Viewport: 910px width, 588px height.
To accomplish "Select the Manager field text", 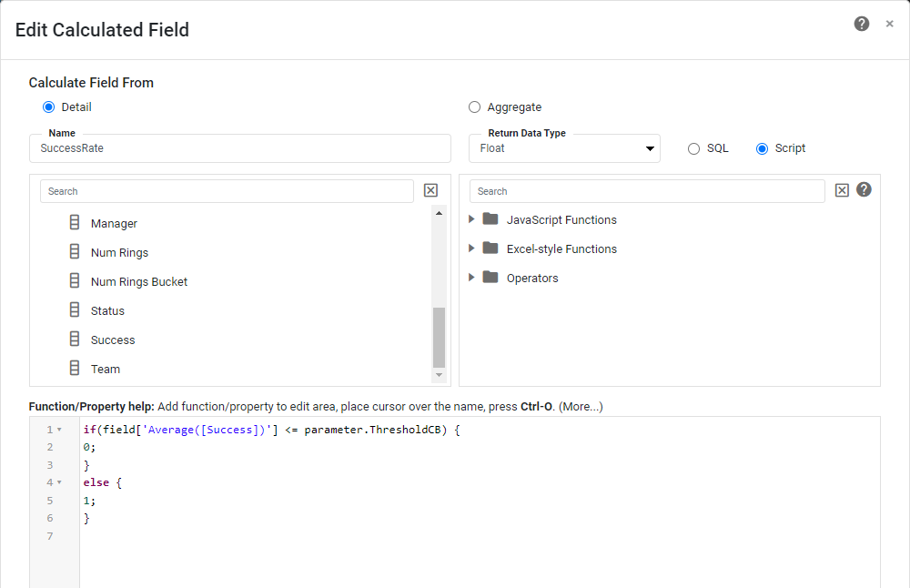I will [x=114, y=224].
